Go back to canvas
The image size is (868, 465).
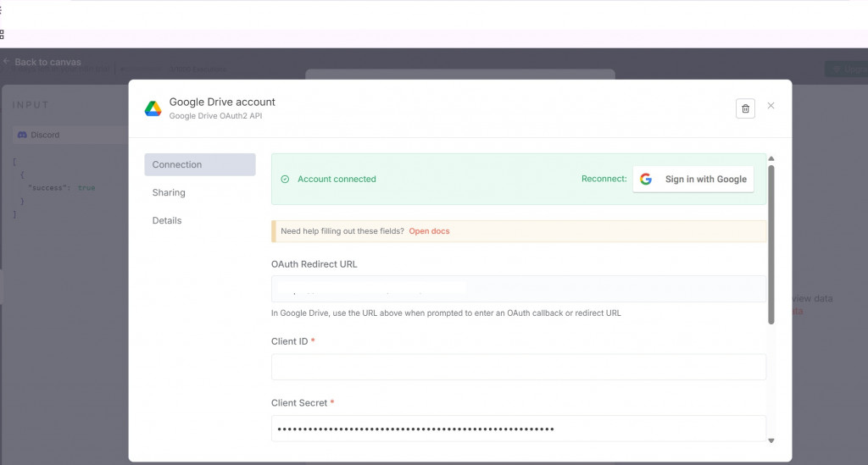click(x=47, y=62)
